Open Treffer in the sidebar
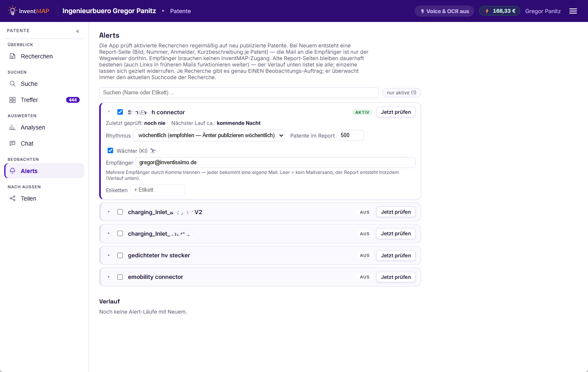588x372 pixels. [44, 100]
